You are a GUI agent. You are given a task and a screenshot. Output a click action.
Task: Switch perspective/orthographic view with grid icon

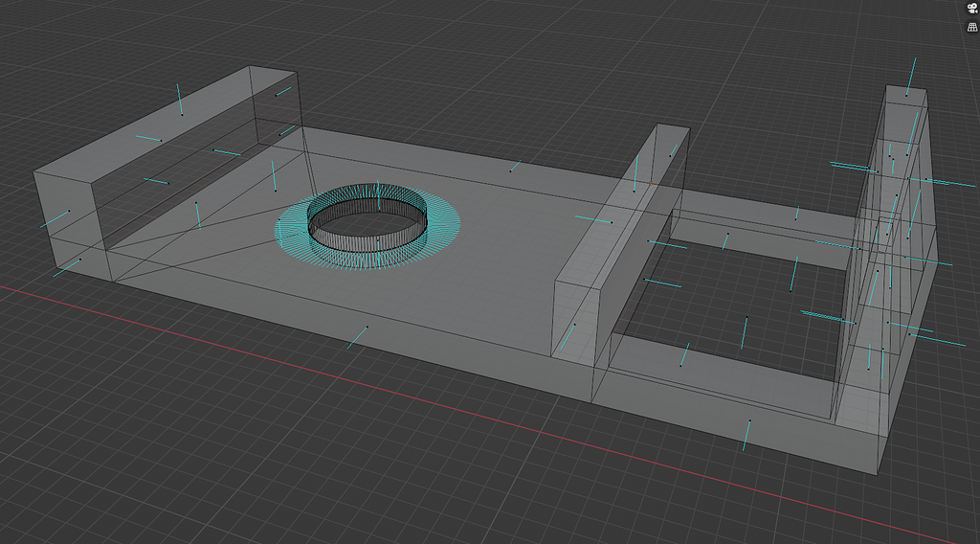pos(972,26)
